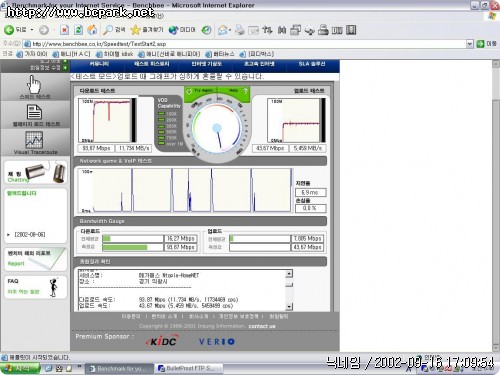
Task: Open the Visual Traceroute sidebar icon
Action: (x=34, y=140)
